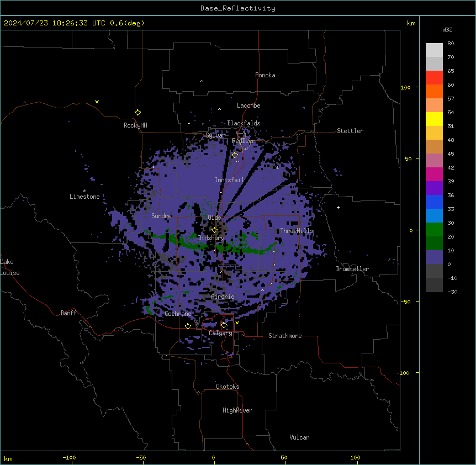Click the orange 60 dBZ legend swatch
The width and height of the screenshot is (476, 465).
(x=434, y=91)
